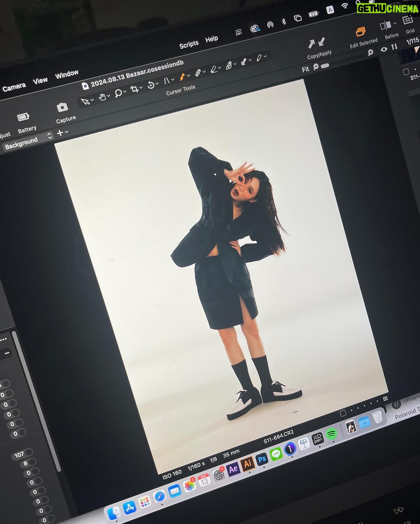Open the Background layer selector dropdown
This screenshot has width=420, height=524.
pos(28,142)
